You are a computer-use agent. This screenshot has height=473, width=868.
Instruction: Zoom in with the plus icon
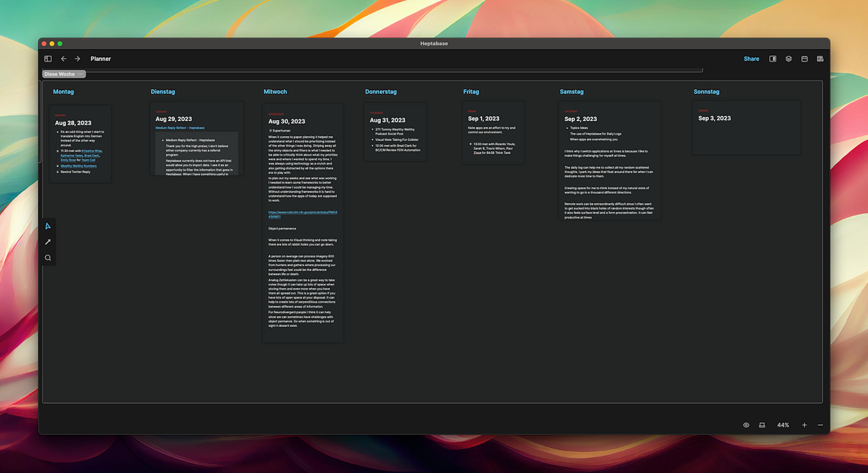[x=804, y=425]
